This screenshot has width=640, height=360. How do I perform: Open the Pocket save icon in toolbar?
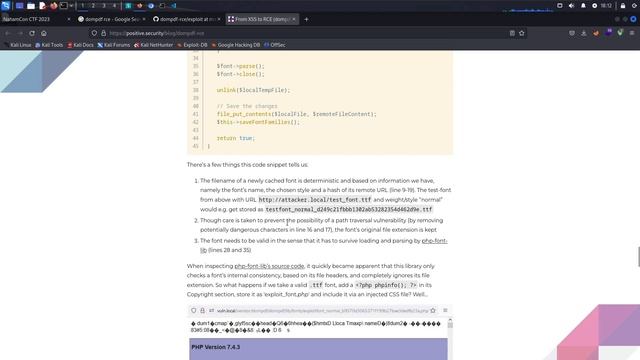tap(572, 33)
